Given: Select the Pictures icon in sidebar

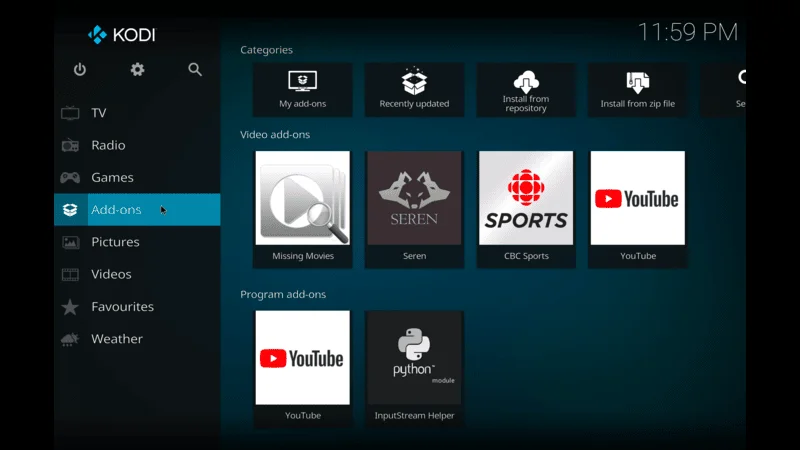Looking at the screenshot, I should [70, 242].
